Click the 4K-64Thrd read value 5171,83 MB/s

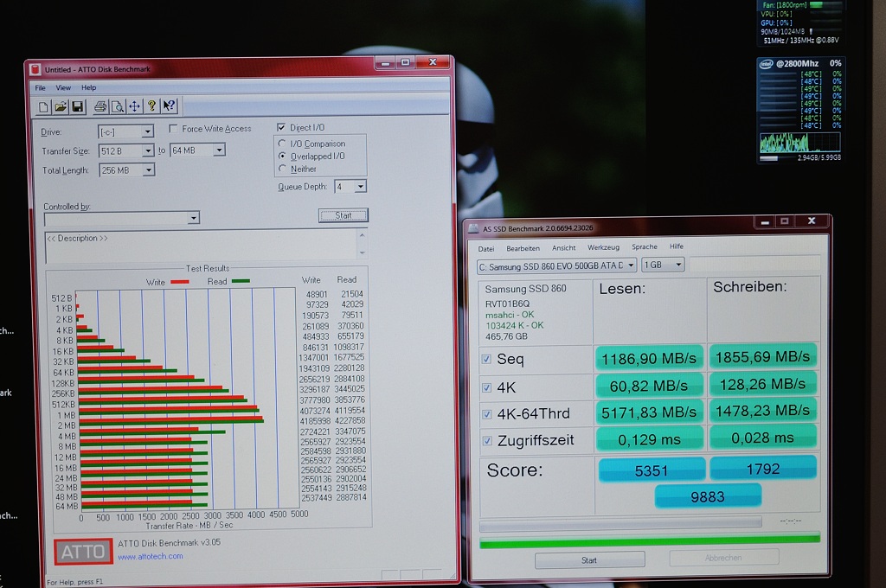pyautogui.click(x=649, y=413)
